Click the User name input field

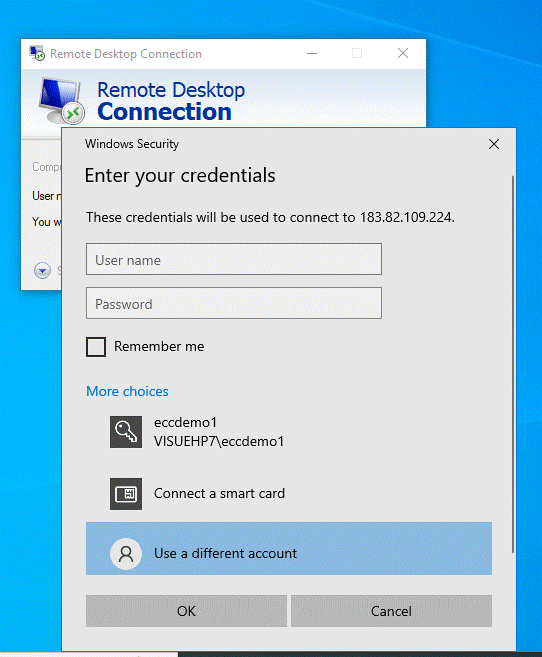tap(234, 259)
